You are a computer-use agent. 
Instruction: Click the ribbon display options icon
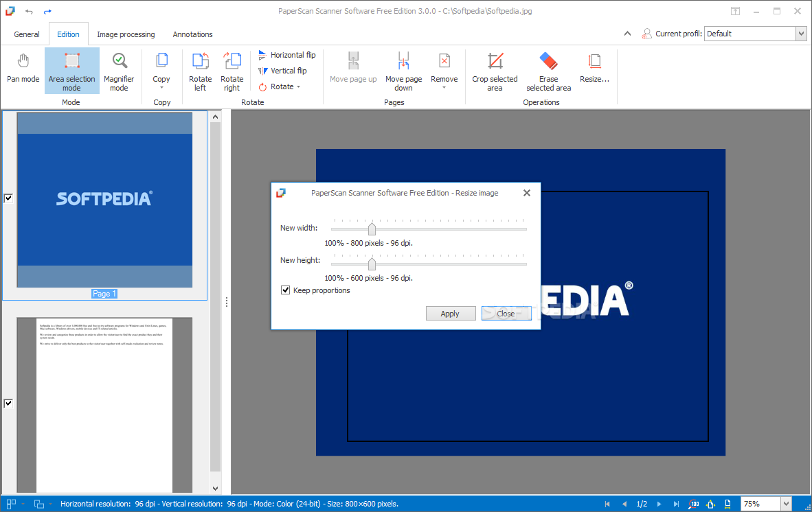735,11
